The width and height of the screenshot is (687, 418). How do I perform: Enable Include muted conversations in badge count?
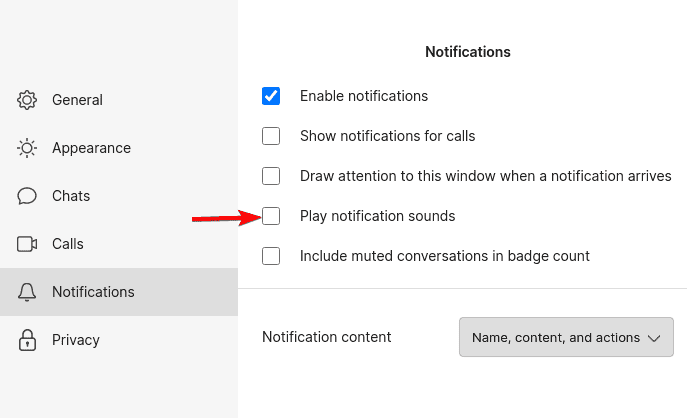[271, 256]
